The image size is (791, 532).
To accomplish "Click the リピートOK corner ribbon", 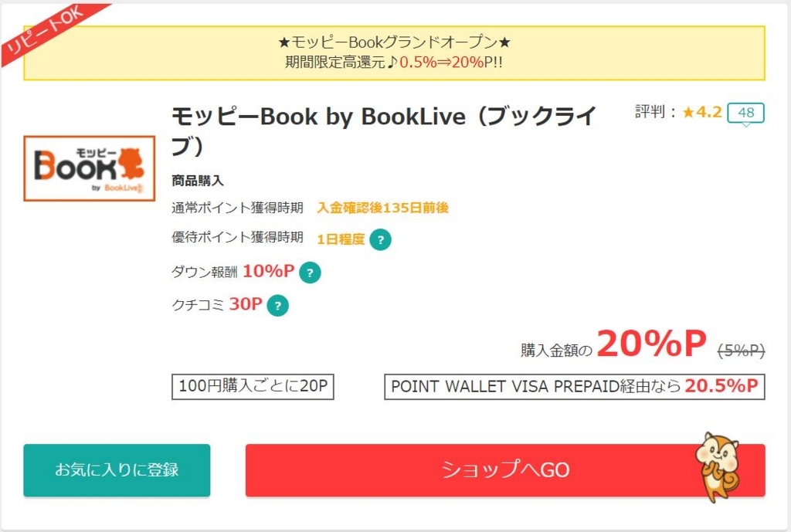I will pos(46,30).
